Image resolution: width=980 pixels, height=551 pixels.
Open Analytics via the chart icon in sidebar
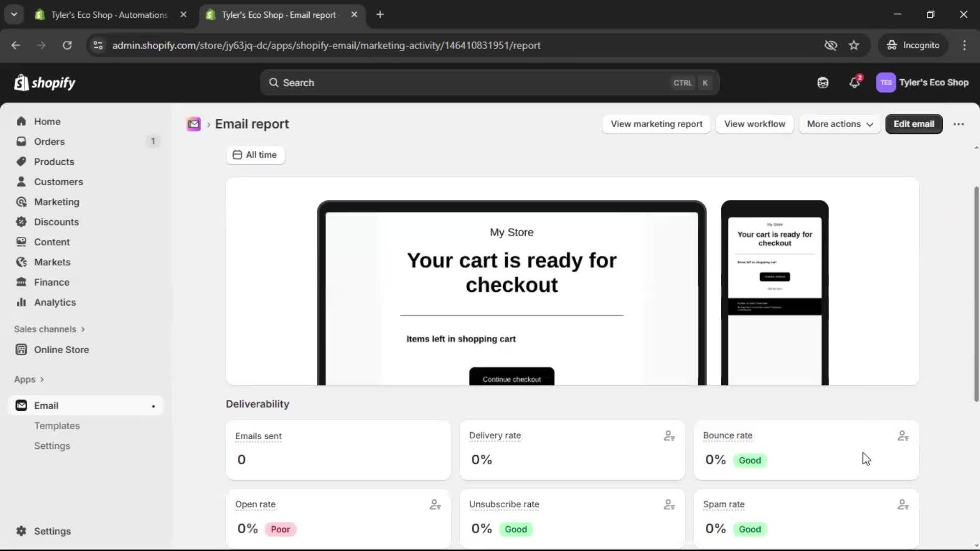point(21,302)
